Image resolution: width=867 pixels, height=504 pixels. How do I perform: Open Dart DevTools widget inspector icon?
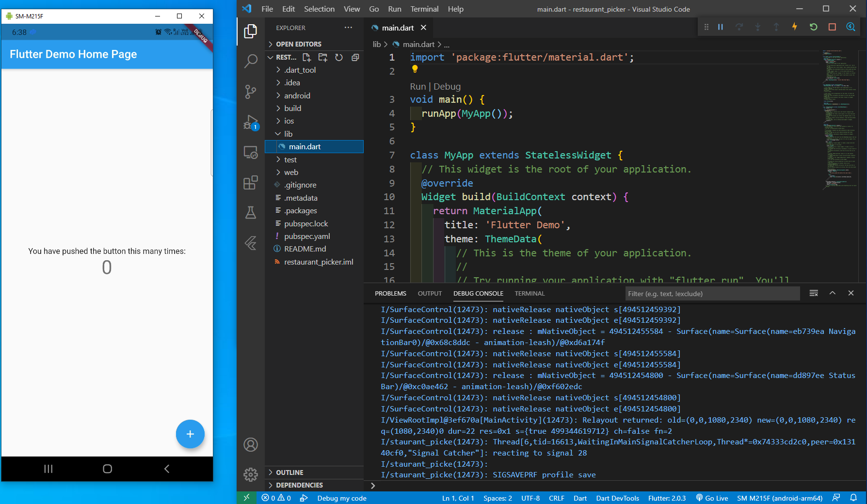851,27
